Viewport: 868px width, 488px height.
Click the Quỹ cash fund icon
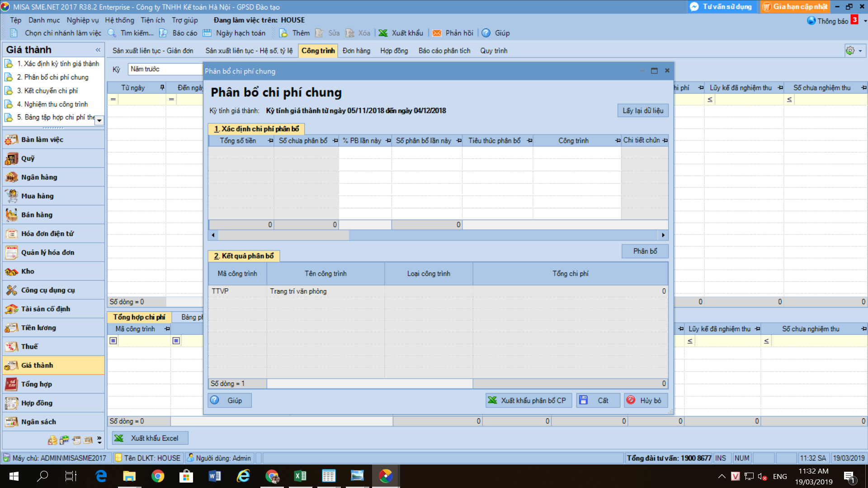click(x=12, y=159)
